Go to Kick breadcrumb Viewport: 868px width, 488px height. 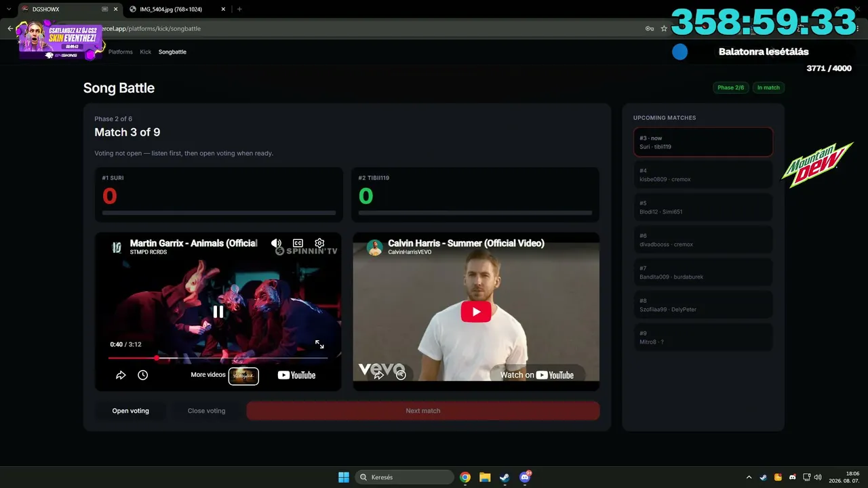click(x=146, y=52)
